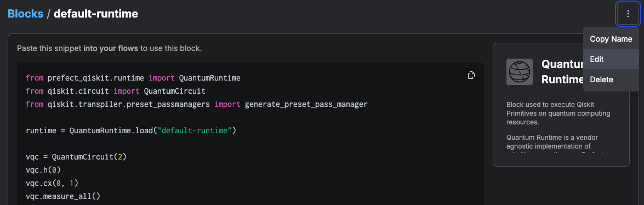Open the three-dot options menu button

628,14
